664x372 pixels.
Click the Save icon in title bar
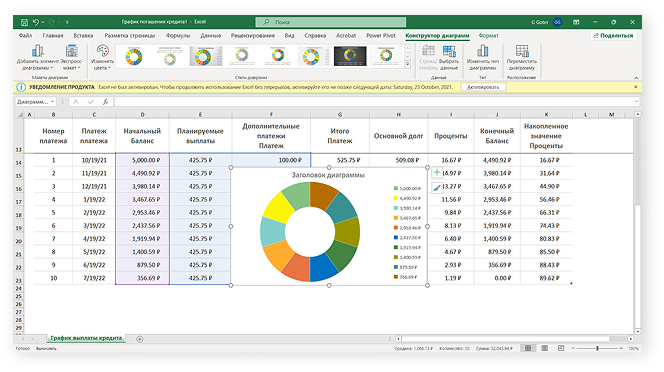(x=24, y=22)
